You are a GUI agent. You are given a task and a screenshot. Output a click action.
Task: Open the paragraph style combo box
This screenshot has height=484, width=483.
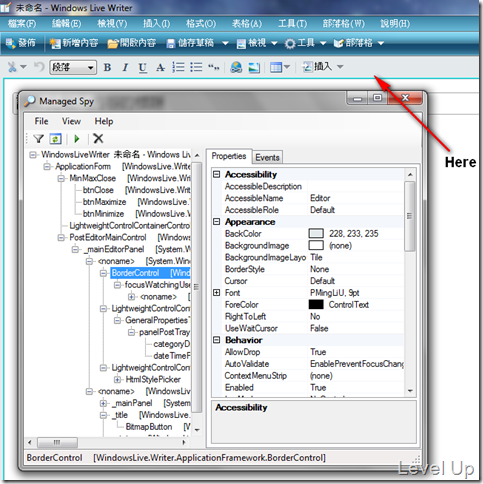(x=73, y=67)
